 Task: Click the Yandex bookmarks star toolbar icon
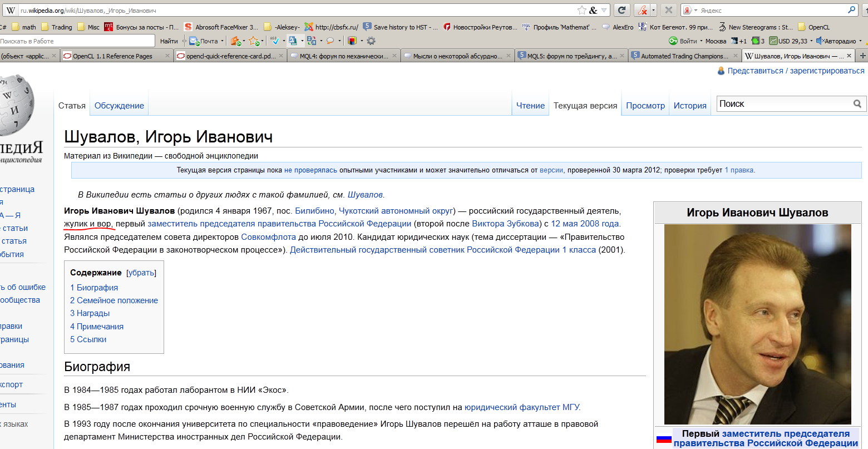point(253,41)
